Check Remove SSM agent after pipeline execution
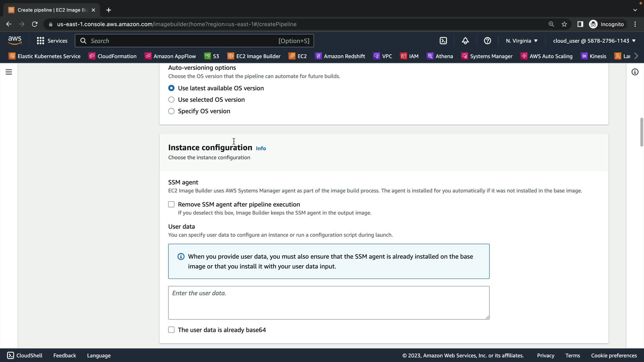The height and width of the screenshot is (362, 644). pyautogui.click(x=171, y=204)
